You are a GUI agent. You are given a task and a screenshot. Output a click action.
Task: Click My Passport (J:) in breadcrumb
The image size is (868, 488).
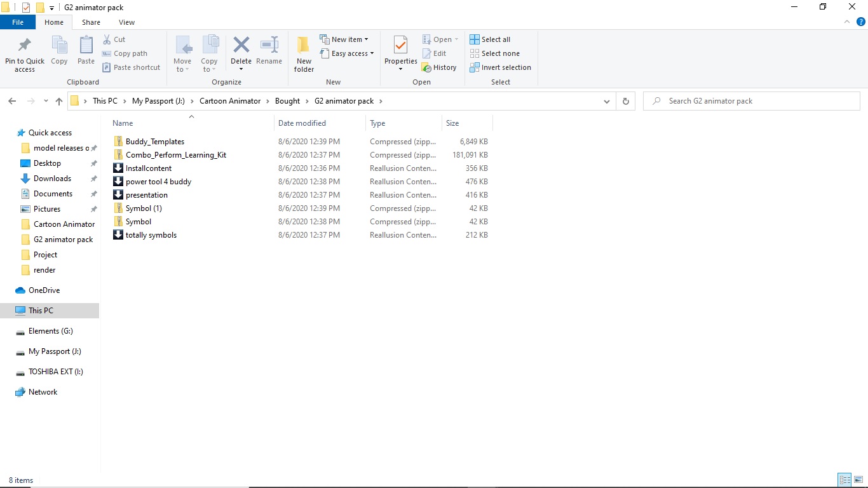tap(158, 101)
